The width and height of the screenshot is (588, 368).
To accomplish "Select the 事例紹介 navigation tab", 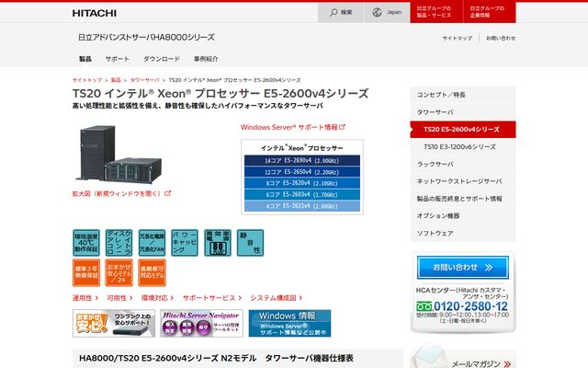I will [x=206, y=59].
